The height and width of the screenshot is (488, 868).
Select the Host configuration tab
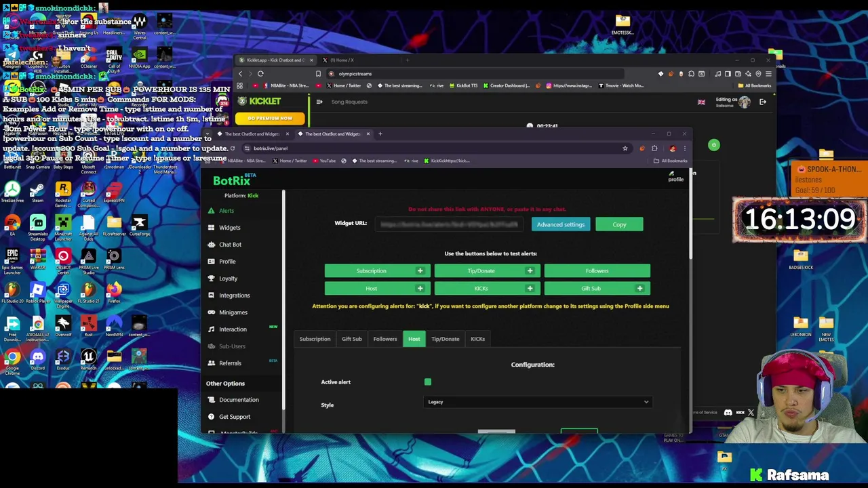[x=414, y=339]
